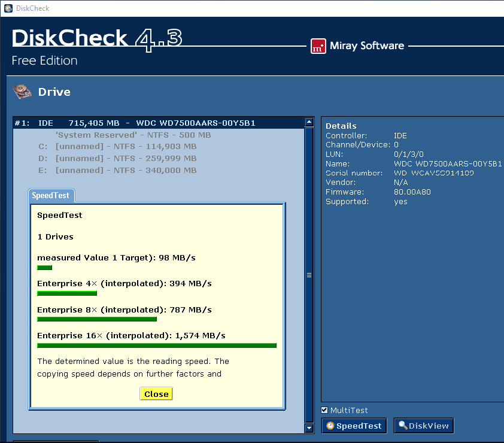The height and width of the screenshot is (443, 504).
Task: Click the Enterprise 16× 1,574 MB/s bar
Action: (157, 345)
